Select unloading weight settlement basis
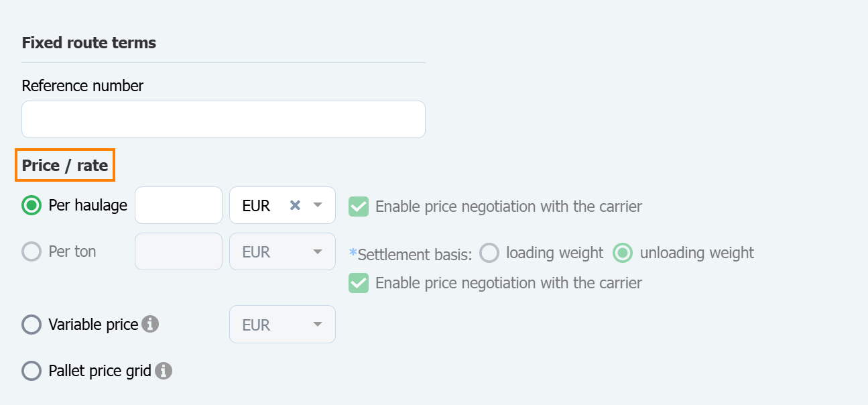The width and height of the screenshot is (868, 405). tap(623, 253)
